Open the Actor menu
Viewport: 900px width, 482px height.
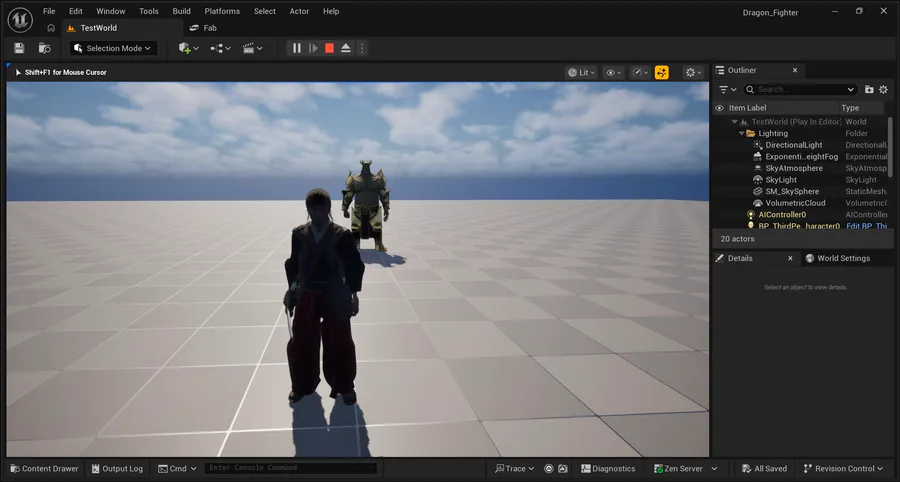click(x=299, y=11)
